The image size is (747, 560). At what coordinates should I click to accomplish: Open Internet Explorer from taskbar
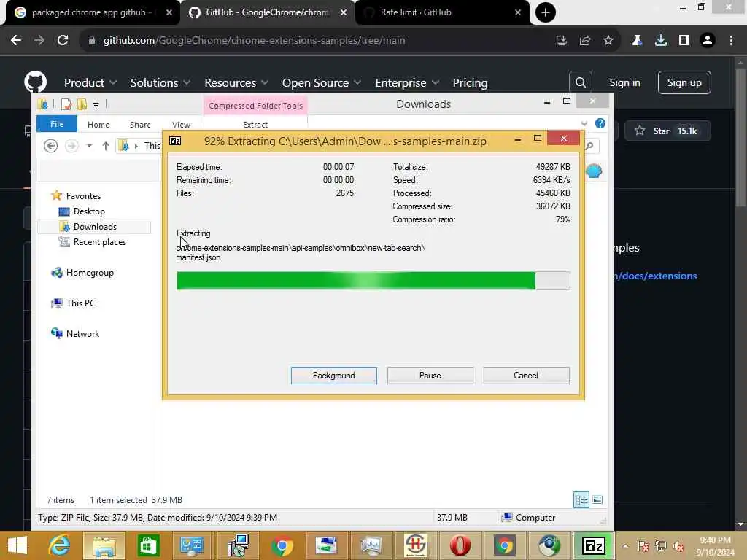coord(60,545)
